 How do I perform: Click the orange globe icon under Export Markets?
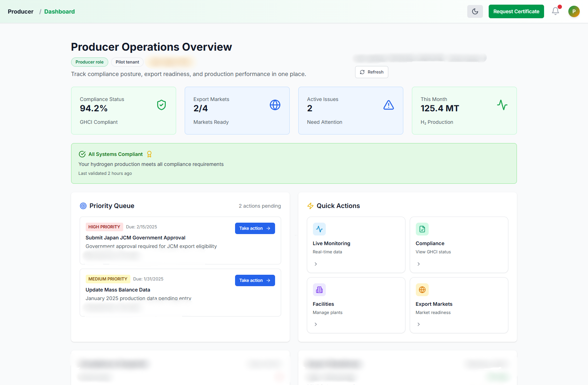[422, 290]
